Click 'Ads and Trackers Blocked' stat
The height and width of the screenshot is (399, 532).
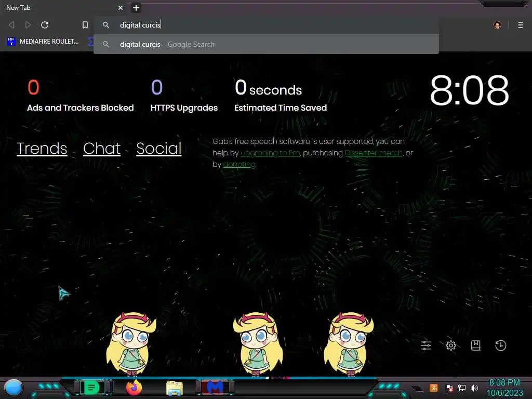pyautogui.click(x=80, y=96)
